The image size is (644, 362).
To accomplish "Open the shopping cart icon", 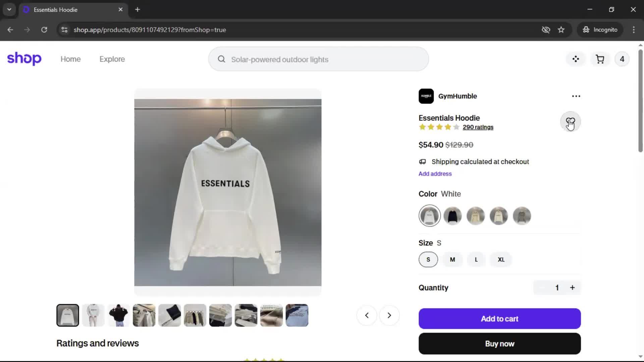I will [x=600, y=59].
